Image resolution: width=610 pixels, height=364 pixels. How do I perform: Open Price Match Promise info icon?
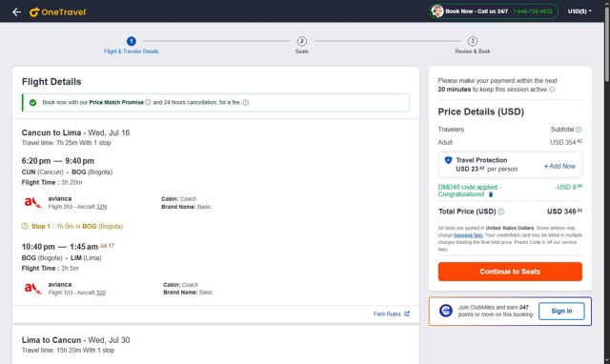(x=148, y=102)
